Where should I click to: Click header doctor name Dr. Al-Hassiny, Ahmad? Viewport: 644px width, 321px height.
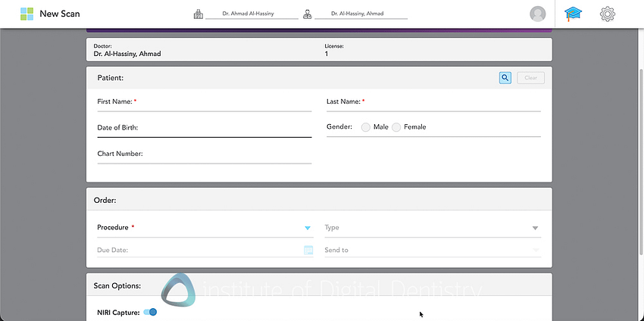coord(358,14)
